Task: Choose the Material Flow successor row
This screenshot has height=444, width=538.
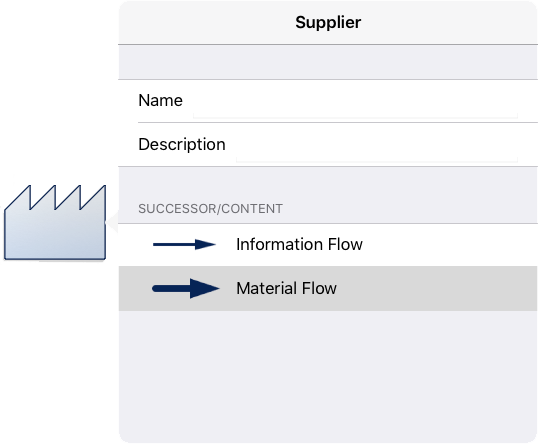Action: click(328, 289)
